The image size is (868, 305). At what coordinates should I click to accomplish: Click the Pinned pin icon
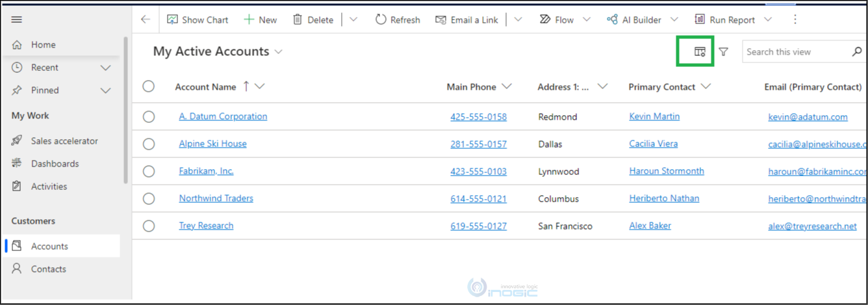pyautogui.click(x=18, y=90)
